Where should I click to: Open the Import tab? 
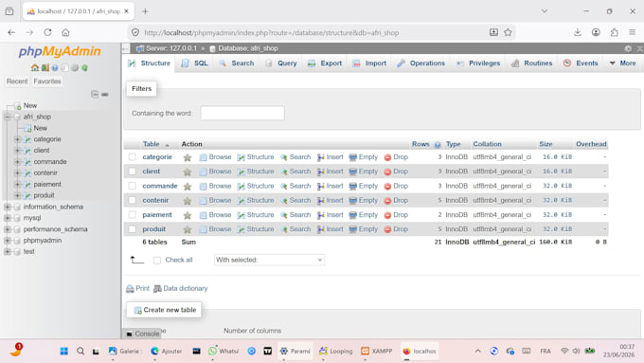pyautogui.click(x=369, y=64)
